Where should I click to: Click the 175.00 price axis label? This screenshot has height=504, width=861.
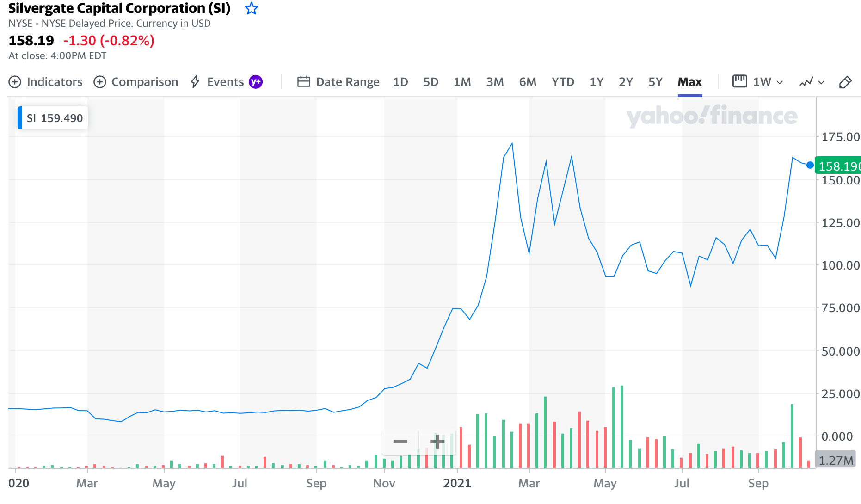point(840,137)
